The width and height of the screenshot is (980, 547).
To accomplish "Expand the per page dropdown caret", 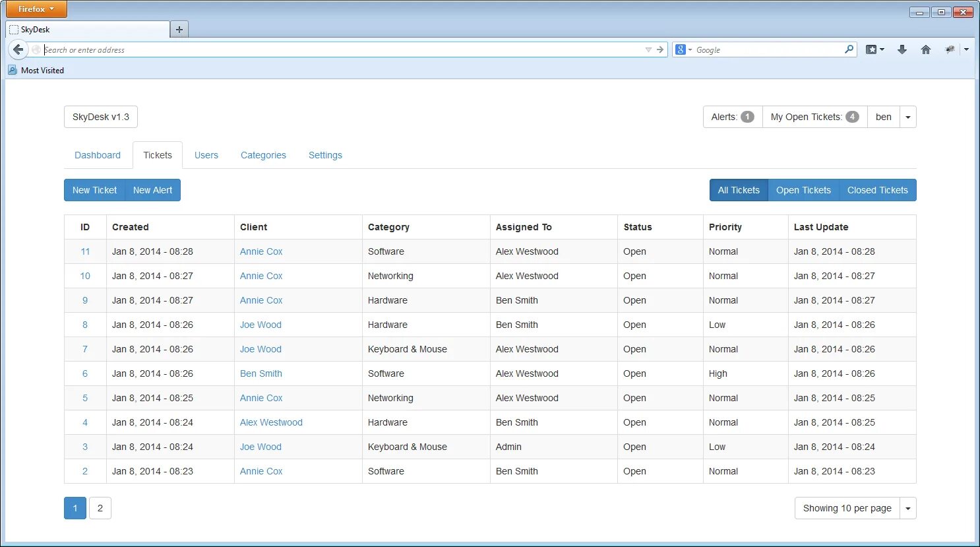I will point(908,508).
